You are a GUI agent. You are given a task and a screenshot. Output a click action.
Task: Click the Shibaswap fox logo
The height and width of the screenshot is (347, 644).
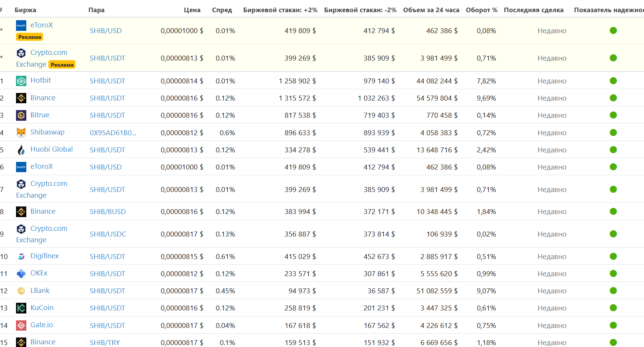(x=21, y=133)
